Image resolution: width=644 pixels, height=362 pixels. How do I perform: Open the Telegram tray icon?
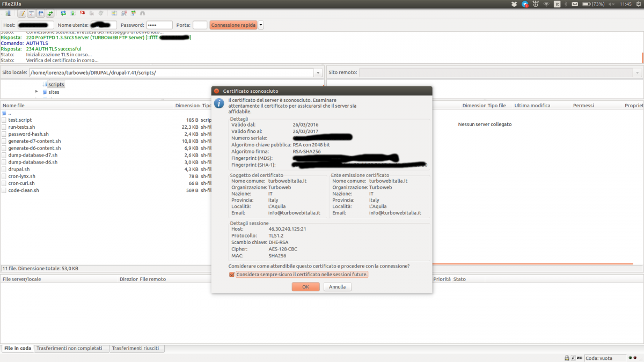click(525, 4)
